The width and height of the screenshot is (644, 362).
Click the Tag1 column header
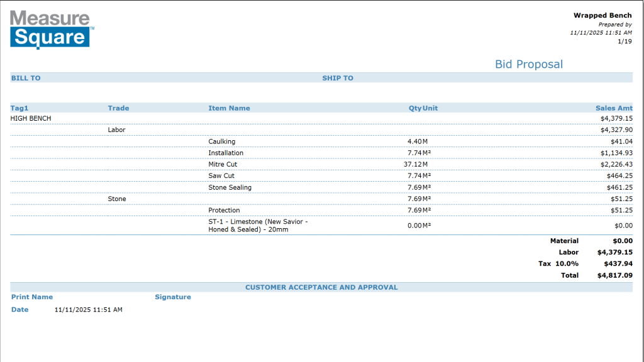tap(19, 108)
